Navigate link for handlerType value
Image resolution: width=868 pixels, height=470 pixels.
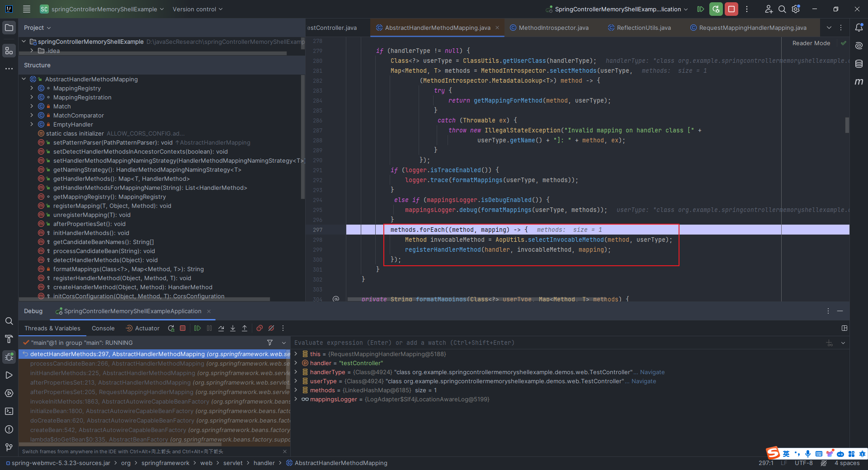click(652, 372)
